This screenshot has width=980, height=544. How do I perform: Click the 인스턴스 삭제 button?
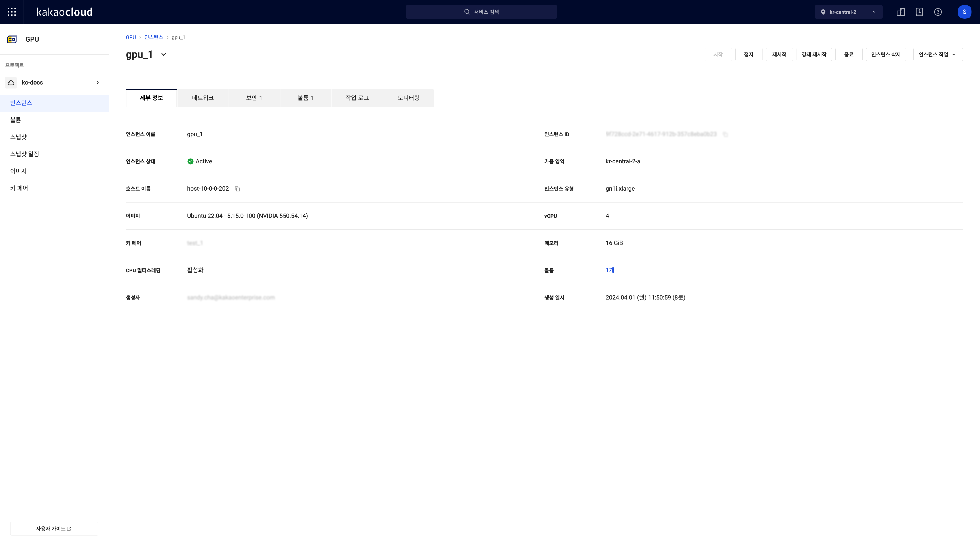click(886, 54)
